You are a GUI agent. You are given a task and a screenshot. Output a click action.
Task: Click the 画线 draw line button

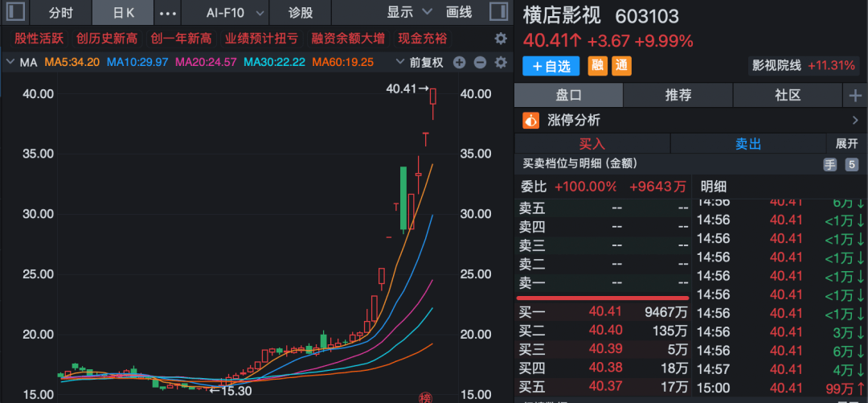pos(459,12)
